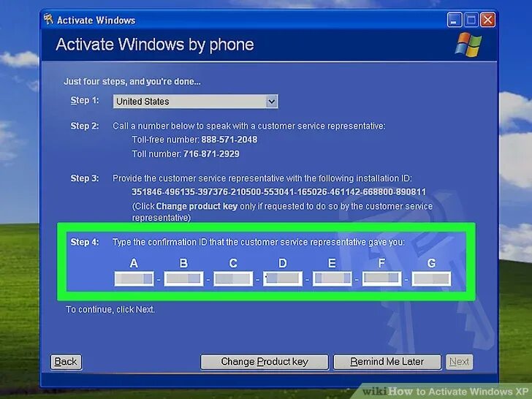The width and height of the screenshot is (532, 399).
Task: Focus confirmation ID field F
Action: 381,278
